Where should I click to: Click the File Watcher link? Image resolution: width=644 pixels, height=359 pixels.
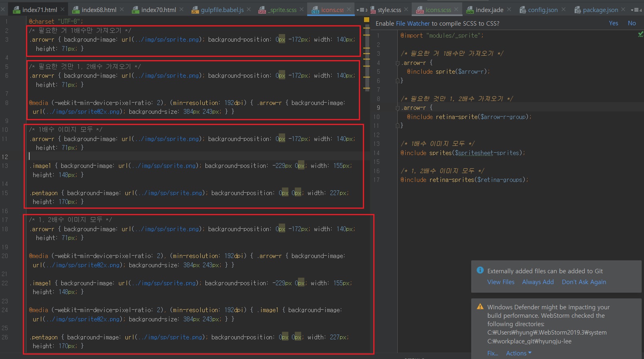pos(413,24)
